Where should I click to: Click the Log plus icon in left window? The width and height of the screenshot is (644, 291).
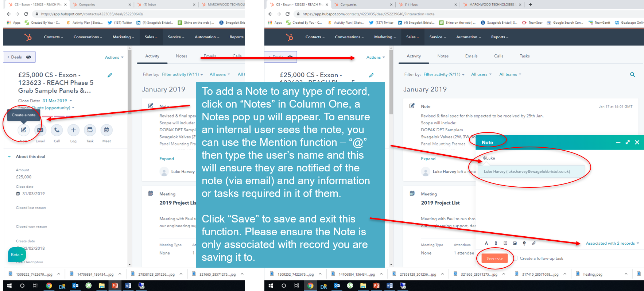pos(73,130)
